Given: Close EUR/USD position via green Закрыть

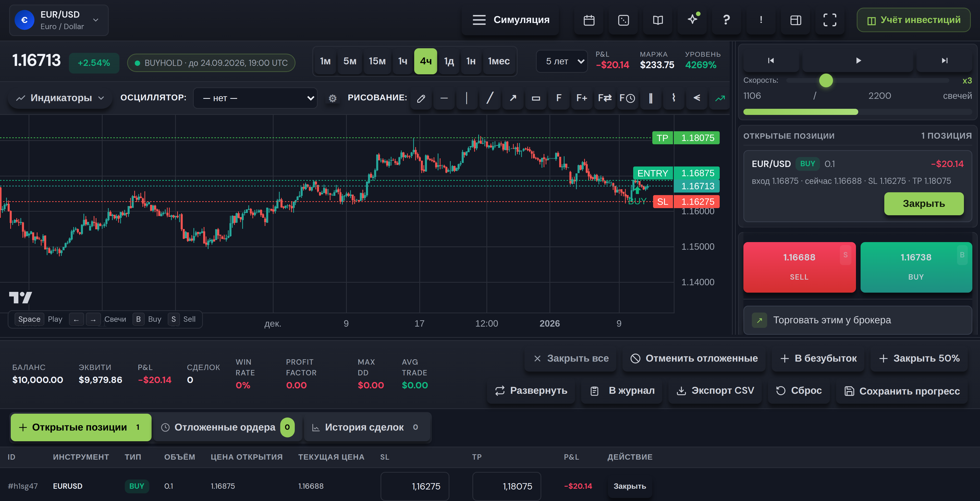Looking at the screenshot, I should coord(924,204).
